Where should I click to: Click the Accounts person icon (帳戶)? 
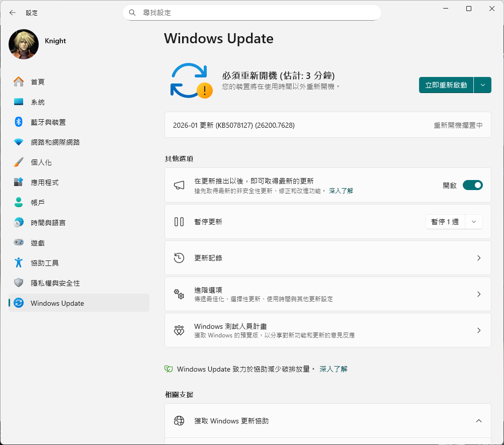(19, 202)
